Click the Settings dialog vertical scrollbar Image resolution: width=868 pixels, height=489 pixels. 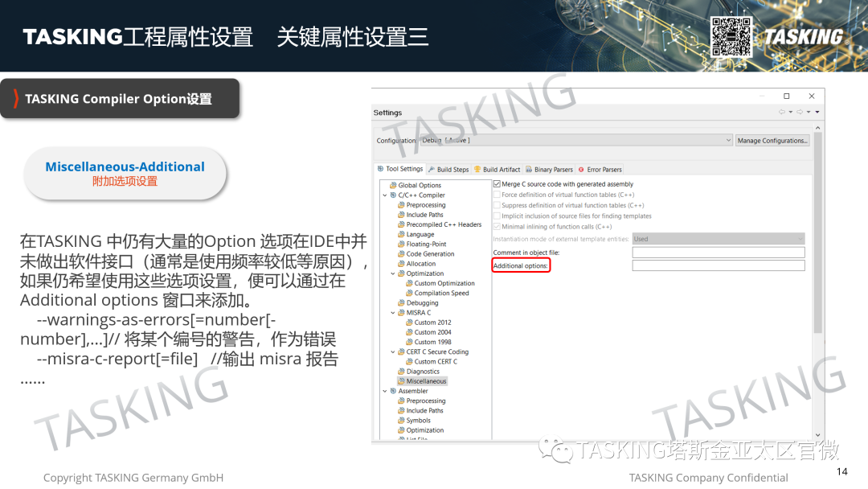tap(817, 232)
